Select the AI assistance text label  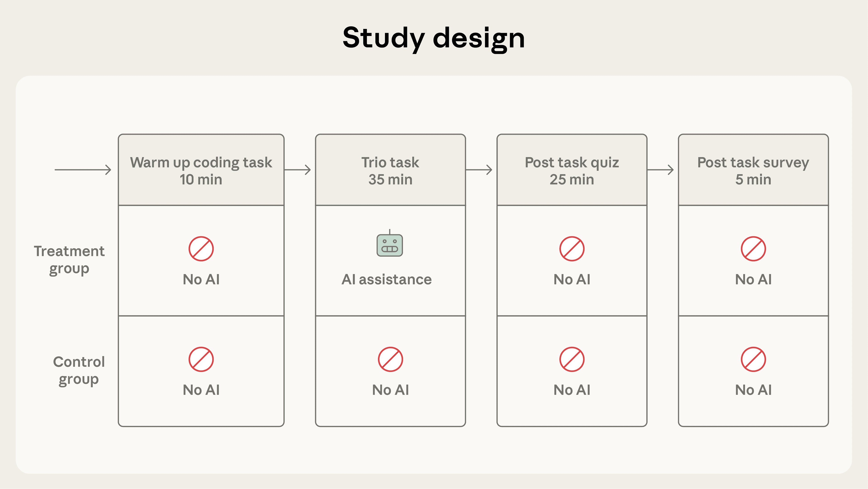[x=387, y=279]
